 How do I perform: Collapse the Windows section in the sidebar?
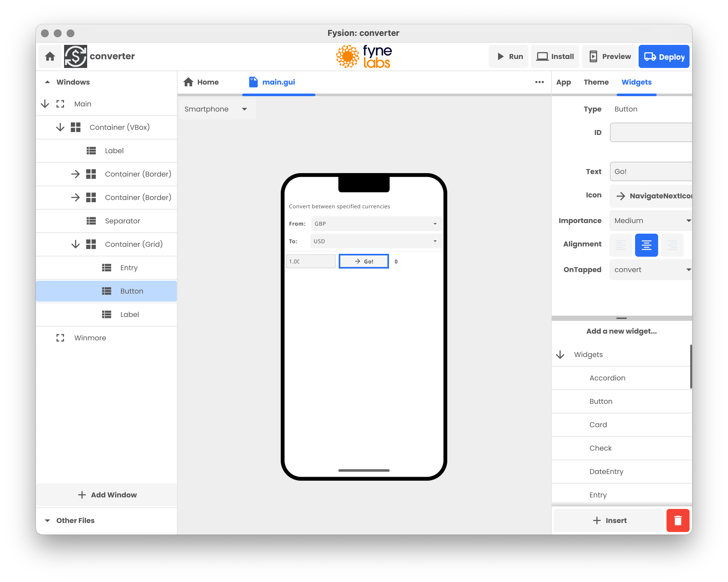click(47, 82)
